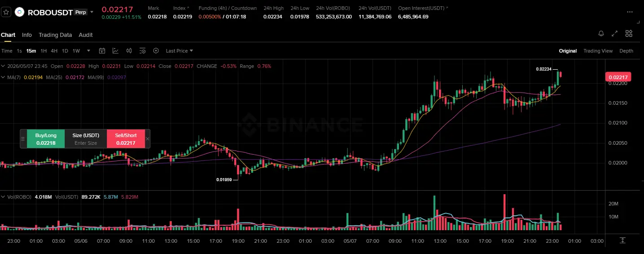Click the MA(7) indicator label
The width and height of the screenshot is (644, 254).
[x=14, y=77]
